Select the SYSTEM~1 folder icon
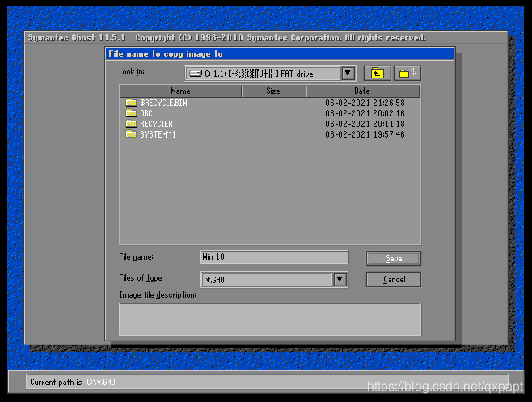The image size is (532, 402). point(131,134)
